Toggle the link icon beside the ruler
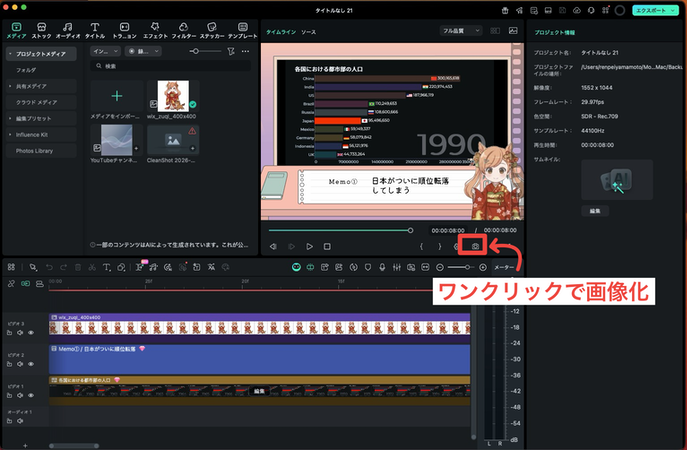 coord(11,284)
